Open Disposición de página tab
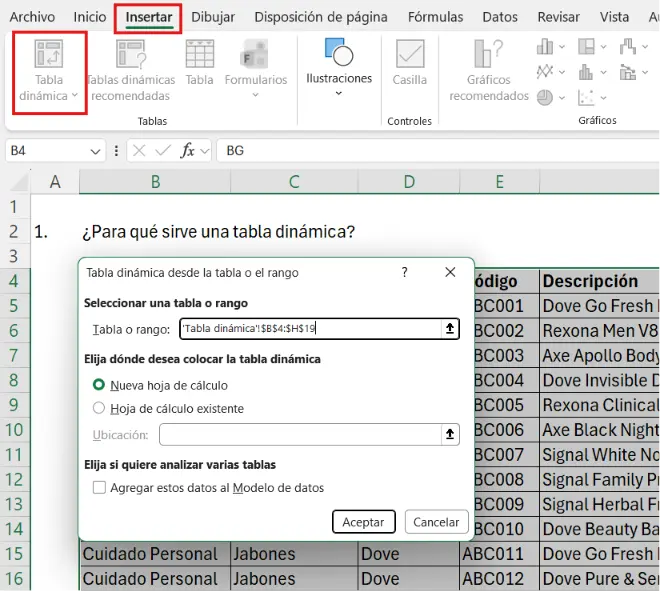This screenshot has height=591, width=660. point(321,17)
